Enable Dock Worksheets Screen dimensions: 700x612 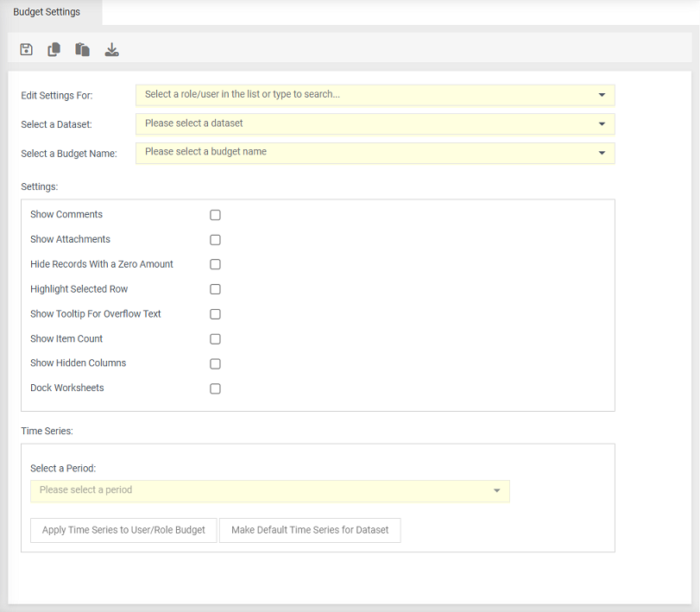pos(215,388)
